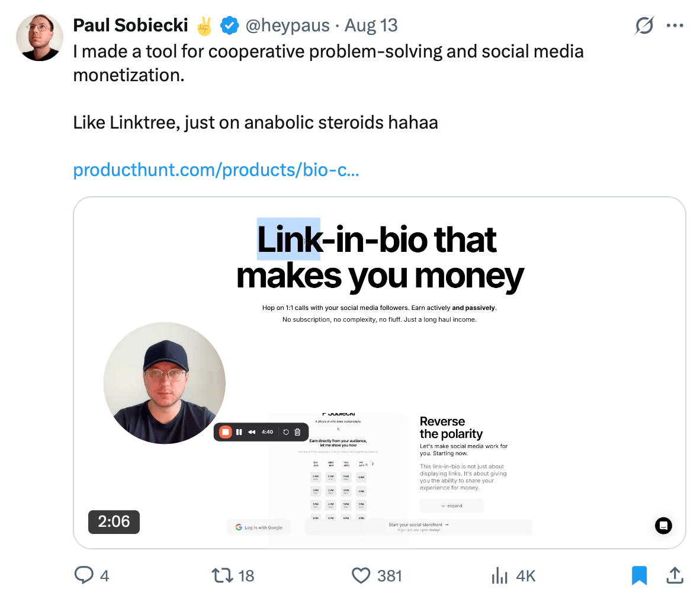Stop recording with the red stop button
The width and height of the screenshot is (700, 595).
point(226,432)
